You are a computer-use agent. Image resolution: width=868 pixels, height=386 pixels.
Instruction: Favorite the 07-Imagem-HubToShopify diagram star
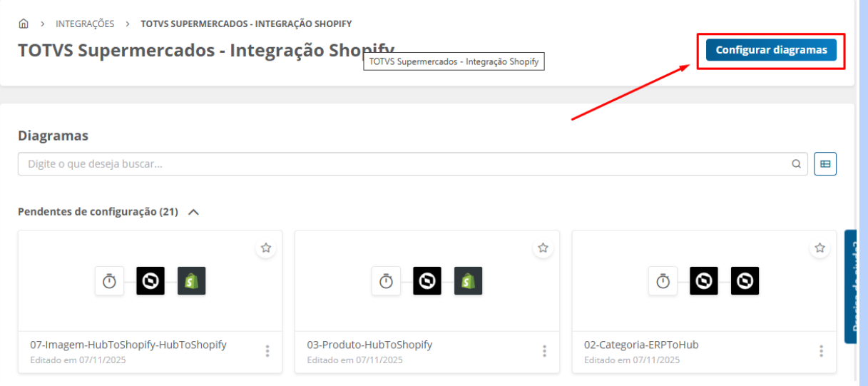point(266,248)
